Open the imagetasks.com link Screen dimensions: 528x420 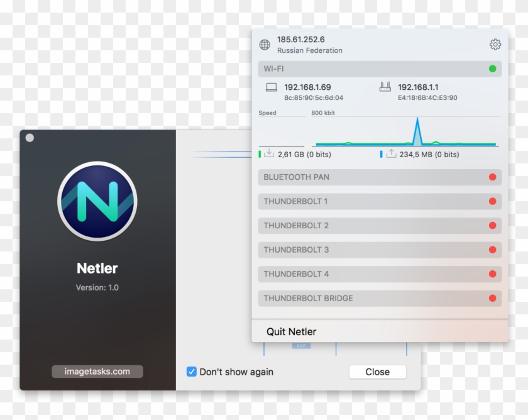pyautogui.click(x=97, y=371)
